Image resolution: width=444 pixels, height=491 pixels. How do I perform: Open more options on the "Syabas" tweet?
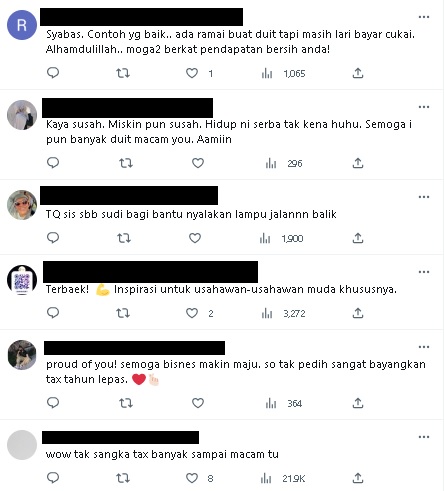424,17
